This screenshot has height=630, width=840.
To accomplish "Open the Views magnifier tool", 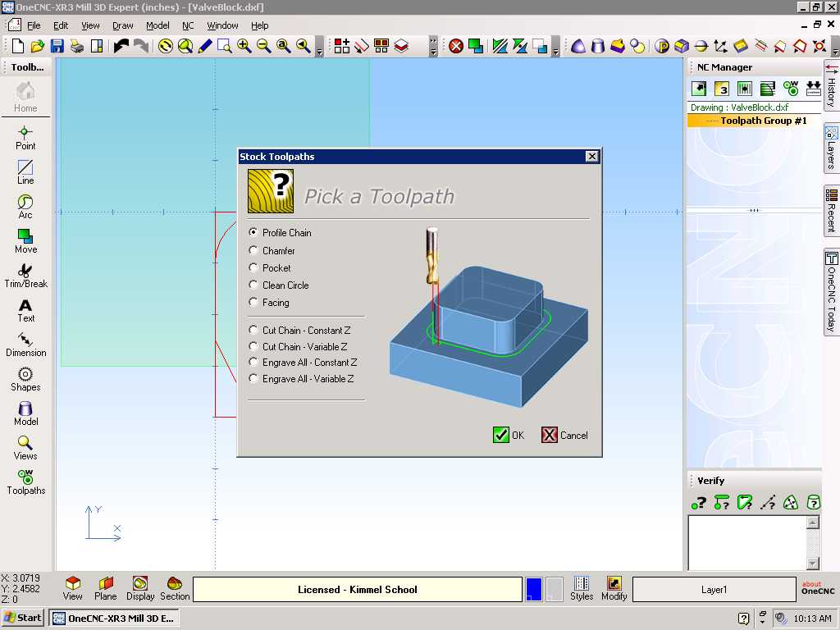I will pos(25,448).
